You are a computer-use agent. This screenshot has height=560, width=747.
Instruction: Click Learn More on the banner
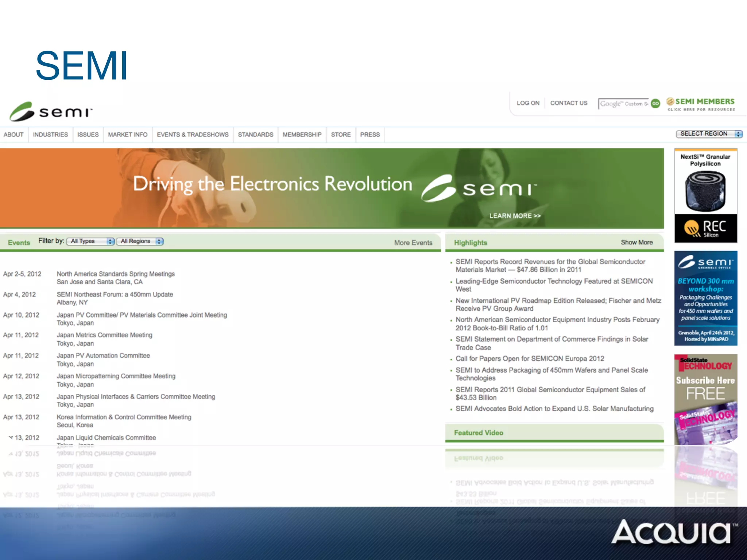pyautogui.click(x=515, y=216)
